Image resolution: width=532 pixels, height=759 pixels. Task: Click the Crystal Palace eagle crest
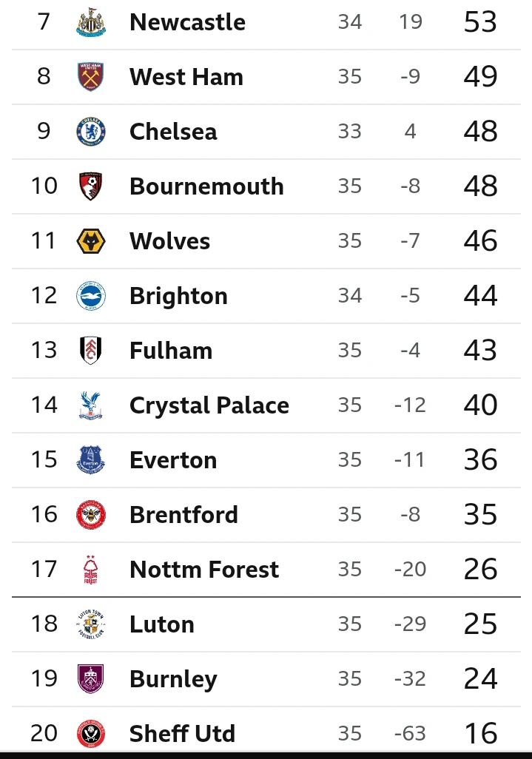tap(91, 405)
